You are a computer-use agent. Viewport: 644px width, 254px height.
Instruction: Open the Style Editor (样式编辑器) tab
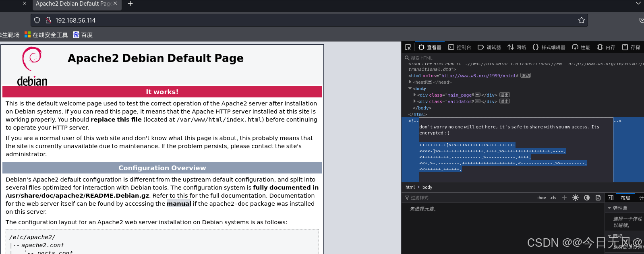coord(549,47)
